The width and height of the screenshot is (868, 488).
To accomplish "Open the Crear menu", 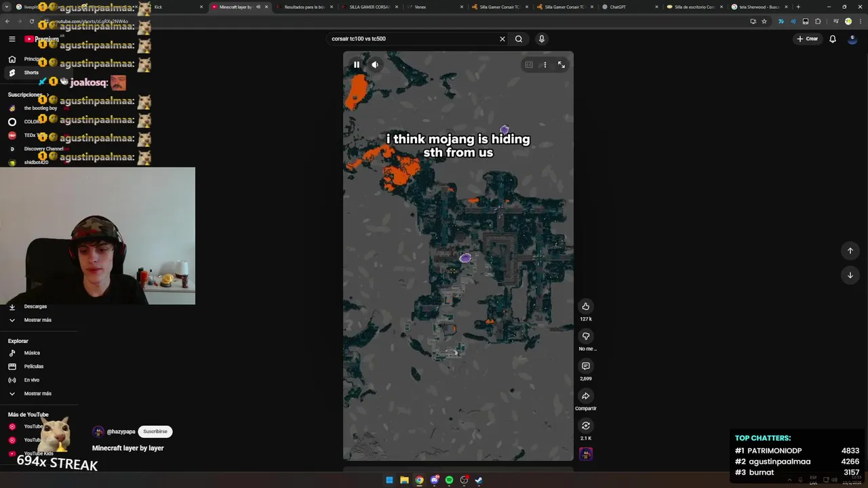I will [808, 39].
